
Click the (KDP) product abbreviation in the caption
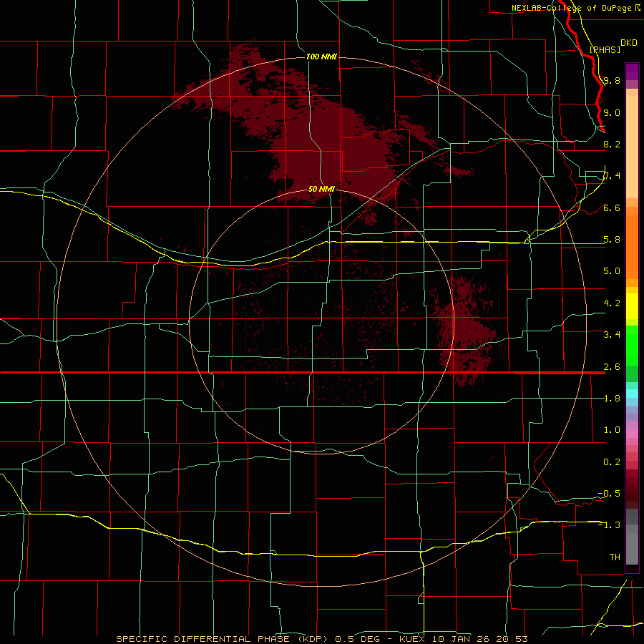[x=313, y=639]
